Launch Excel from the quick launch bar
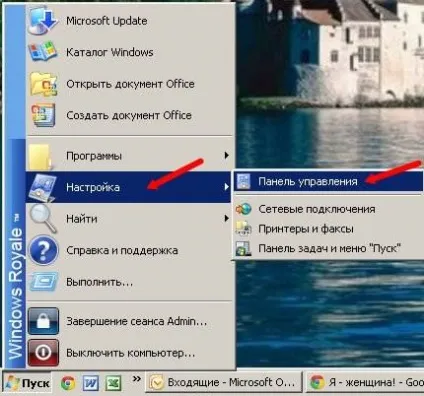The height and width of the screenshot is (396, 424). [x=113, y=383]
